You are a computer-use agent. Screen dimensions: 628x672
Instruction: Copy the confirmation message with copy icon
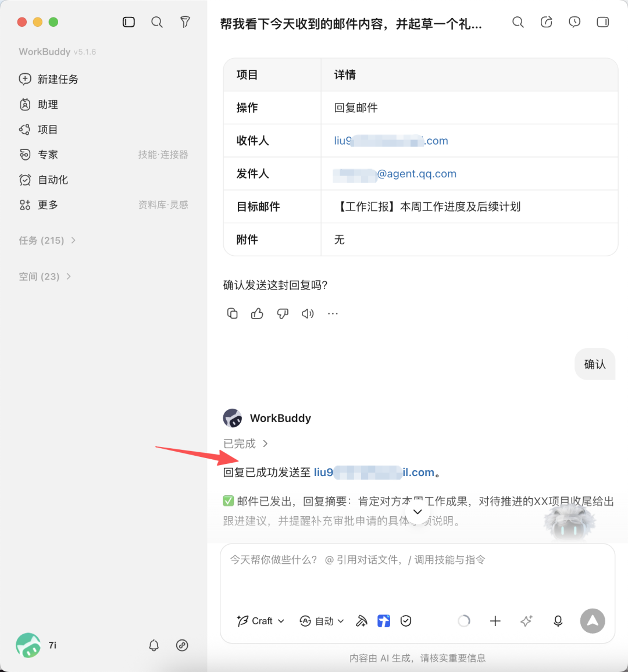click(233, 314)
